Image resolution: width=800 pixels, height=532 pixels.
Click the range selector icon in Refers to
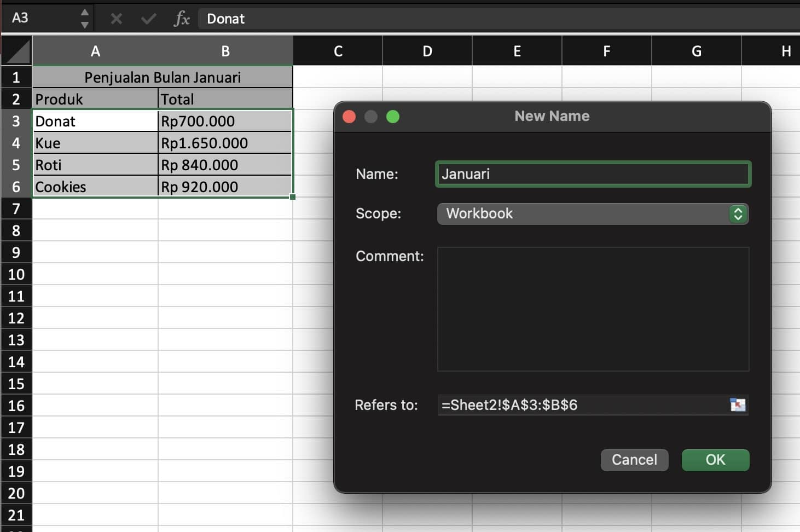pyautogui.click(x=739, y=405)
